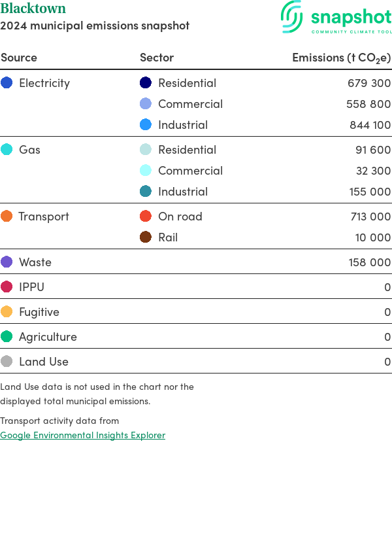Image resolution: width=392 pixels, height=556 pixels.
Task: Click the dark navy Electricity Residential dot
Action: click(x=146, y=83)
